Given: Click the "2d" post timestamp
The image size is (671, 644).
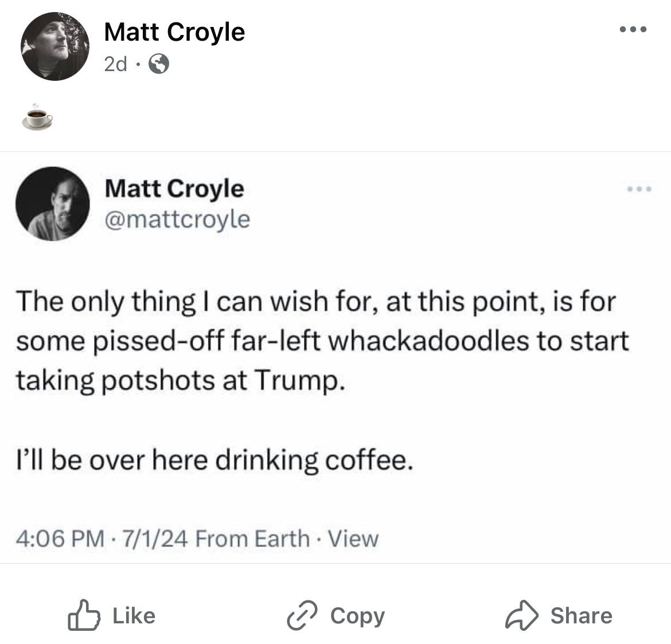Looking at the screenshot, I should (115, 65).
